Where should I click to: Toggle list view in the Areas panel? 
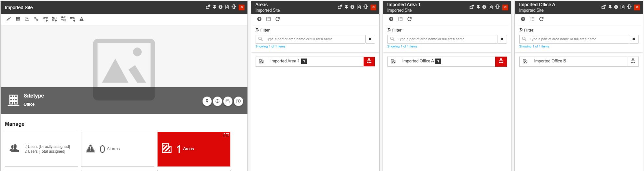coord(268,19)
